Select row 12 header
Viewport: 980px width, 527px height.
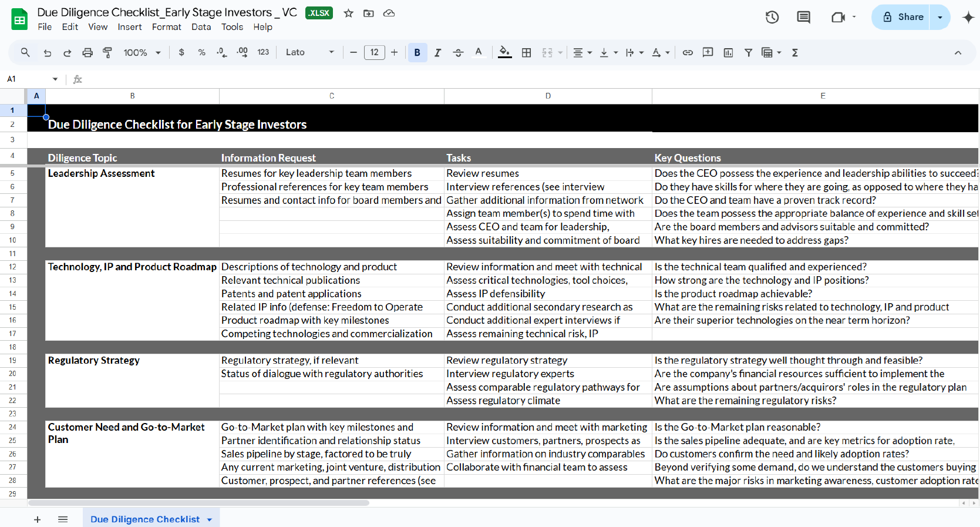[x=13, y=267]
